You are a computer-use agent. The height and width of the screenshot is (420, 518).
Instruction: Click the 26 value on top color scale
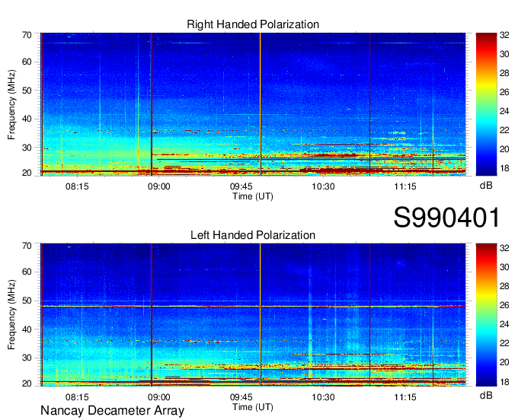pyautogui.click(x=504, y=92)
